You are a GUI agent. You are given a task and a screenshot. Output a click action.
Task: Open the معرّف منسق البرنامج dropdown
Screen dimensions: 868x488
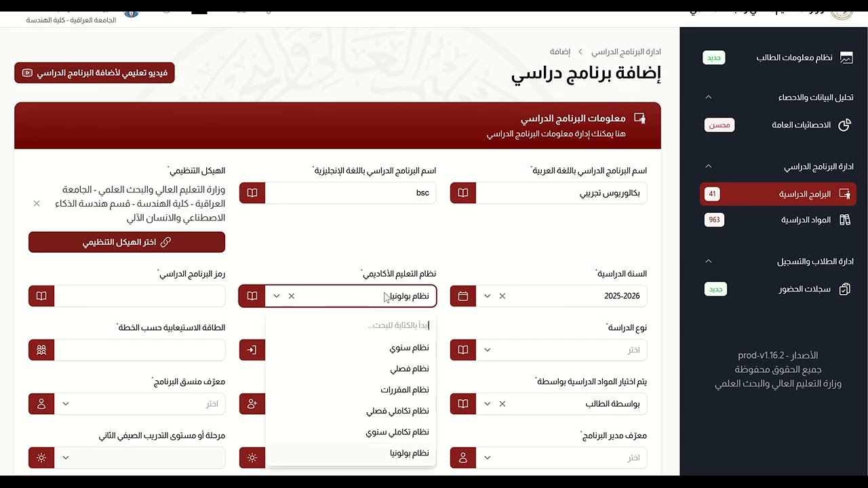pos(140,404)
